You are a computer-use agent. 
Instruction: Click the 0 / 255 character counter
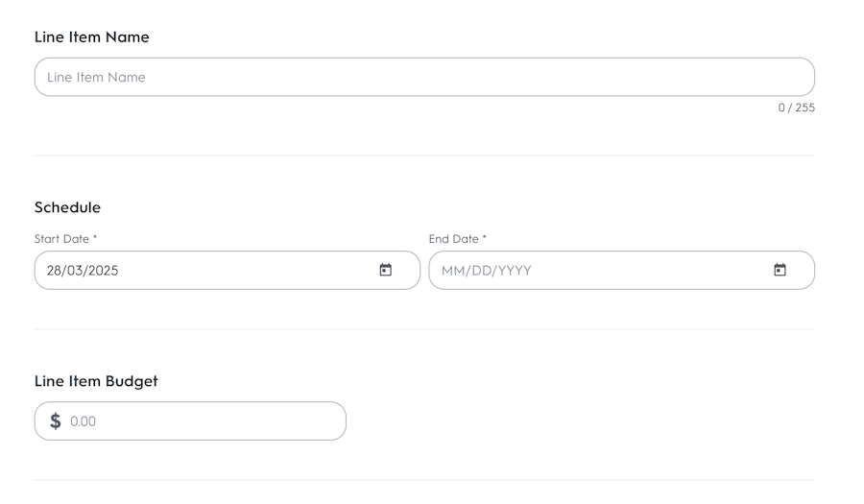click(796, 108)
